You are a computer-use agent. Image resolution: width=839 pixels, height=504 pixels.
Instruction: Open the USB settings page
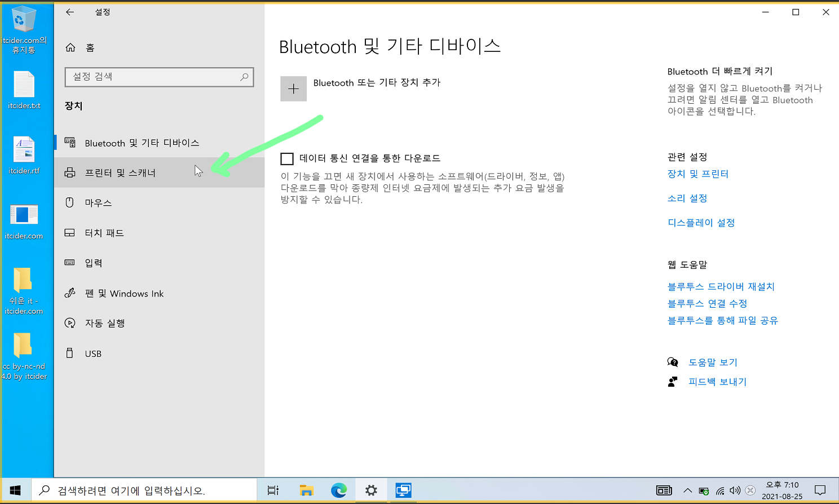click(160, 353)
